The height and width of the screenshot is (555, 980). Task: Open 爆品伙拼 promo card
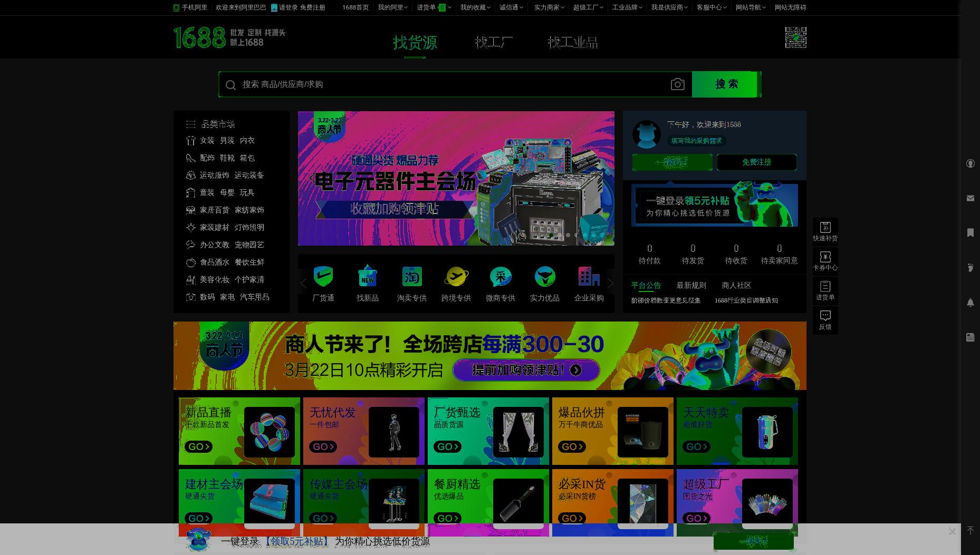coord(612,431)
